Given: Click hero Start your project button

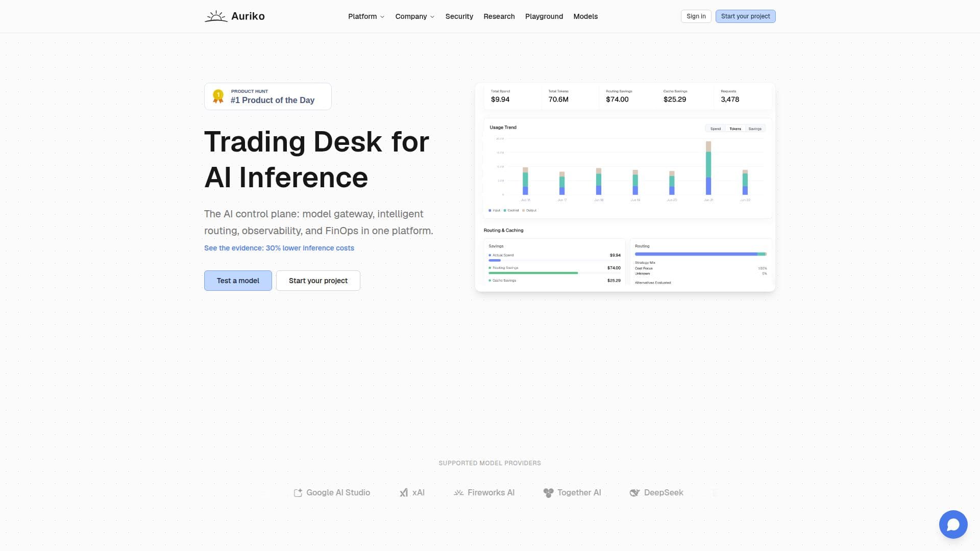Looking at the screenshot, I should pyautogui.click(x=318, y=281).
